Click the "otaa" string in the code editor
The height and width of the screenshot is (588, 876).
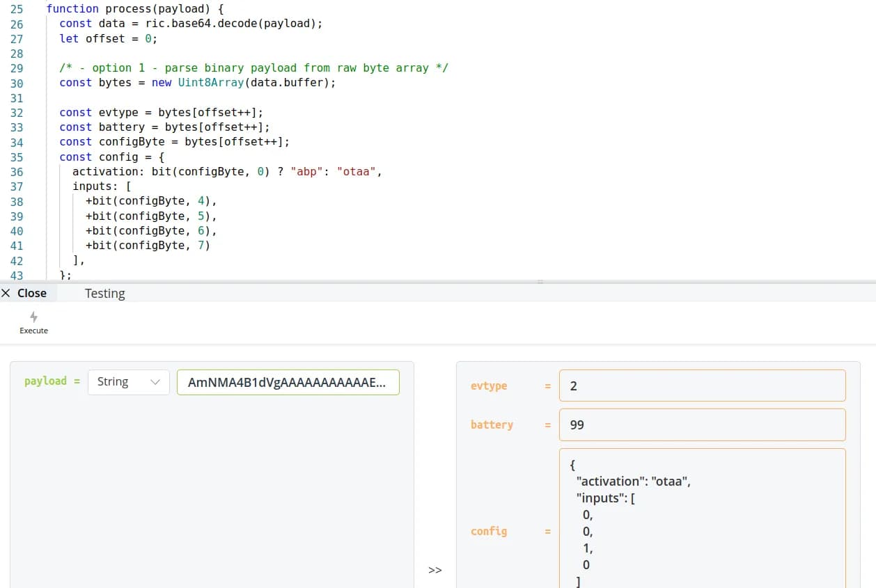pos(358,171)
